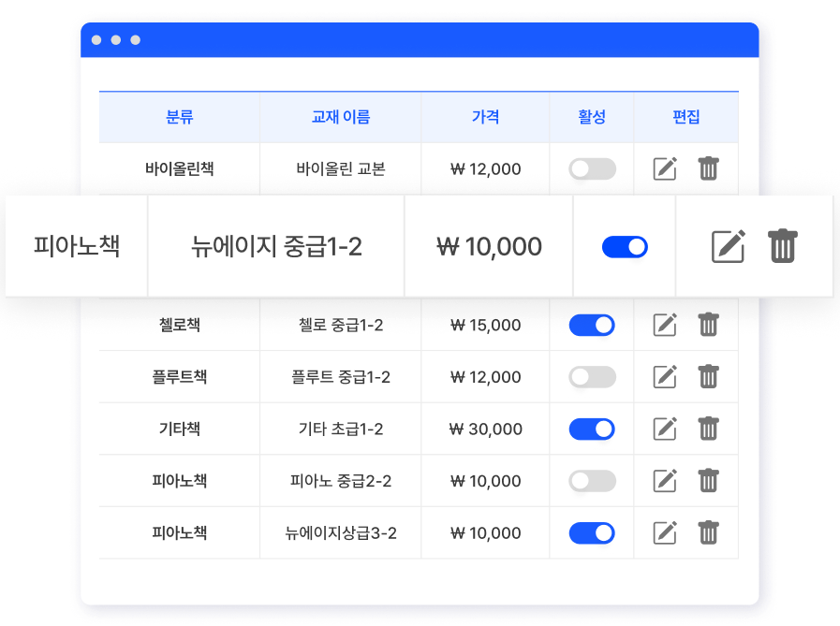Disable the toggle on 뉴에이지 중급1-2
This screenshot has height=626, width=840.
[624, 246]
